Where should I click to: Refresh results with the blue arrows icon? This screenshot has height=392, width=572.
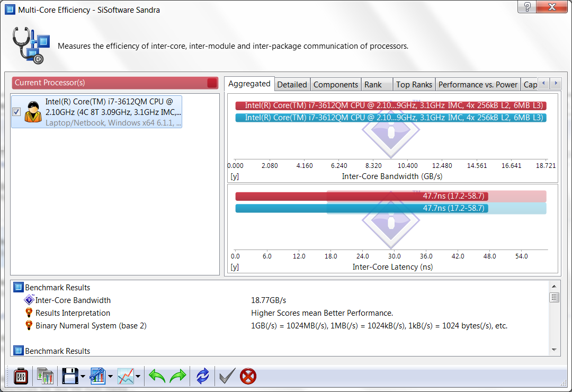[202, 376]
